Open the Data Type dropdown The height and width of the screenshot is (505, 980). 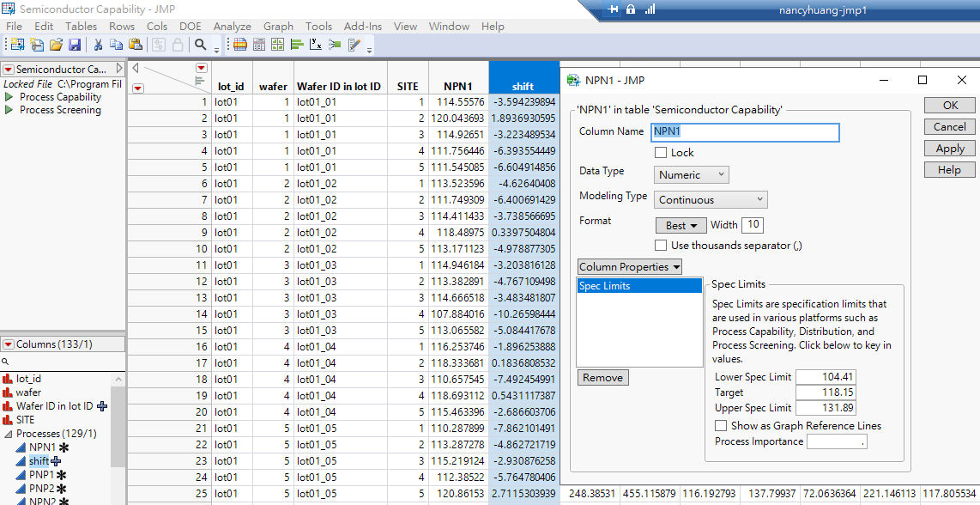point(692,175)
